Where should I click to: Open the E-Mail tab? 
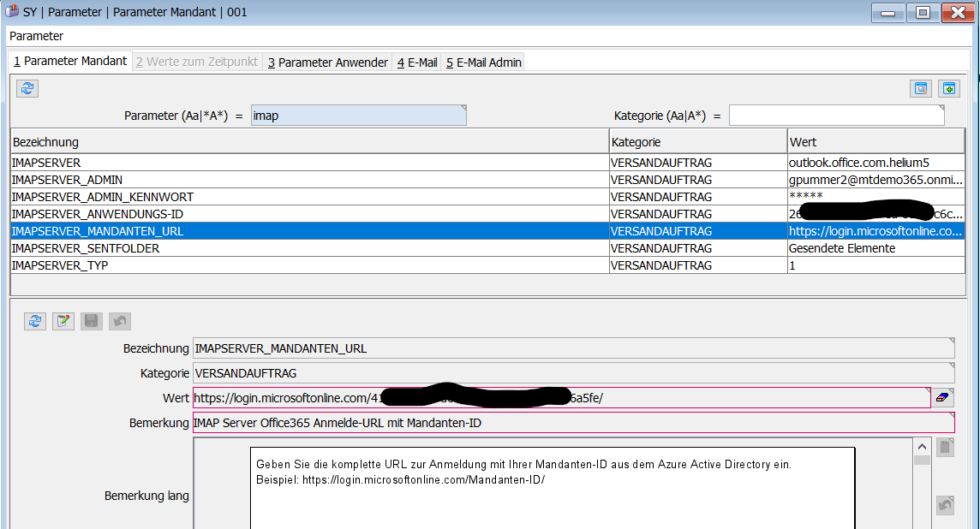417,62
